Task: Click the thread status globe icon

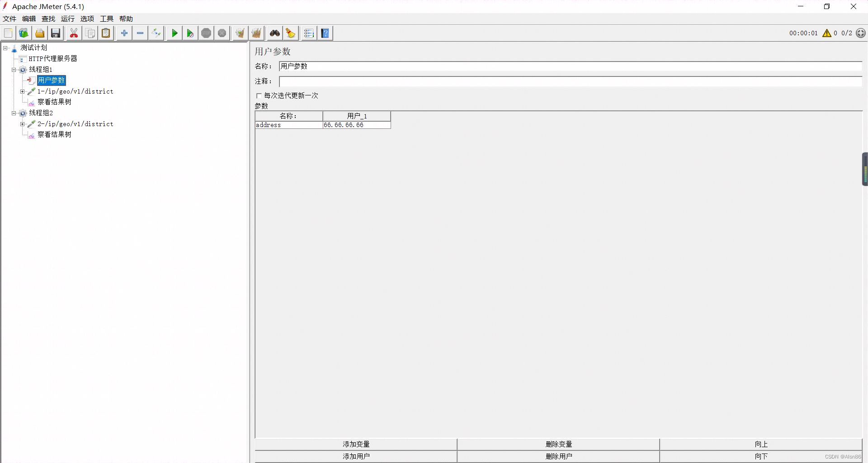Action: pos(861,33)
